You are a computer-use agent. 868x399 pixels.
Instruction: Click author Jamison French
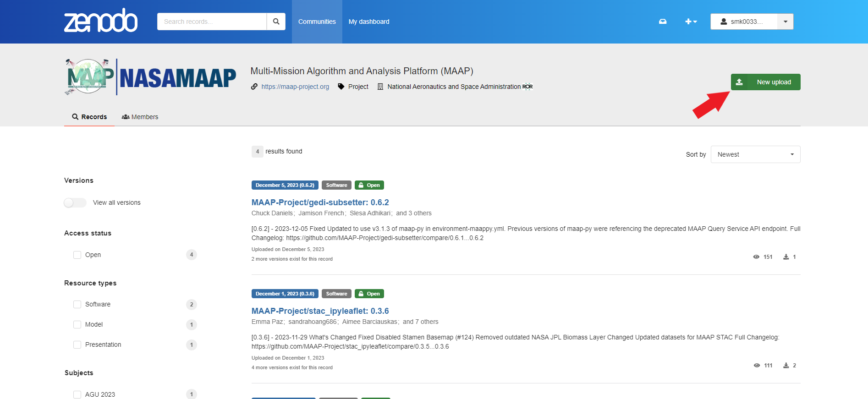pyautogui.click(x=321, y=213)
